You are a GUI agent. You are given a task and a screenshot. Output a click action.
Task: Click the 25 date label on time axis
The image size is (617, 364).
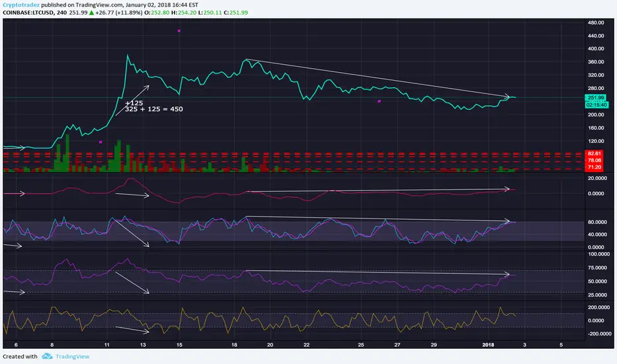click(361, 345)
